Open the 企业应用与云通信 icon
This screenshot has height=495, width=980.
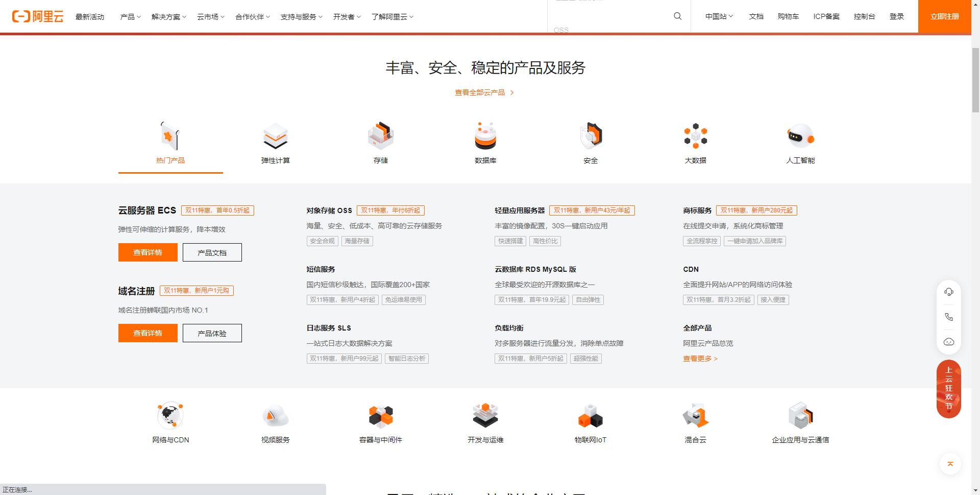point(800,415)
